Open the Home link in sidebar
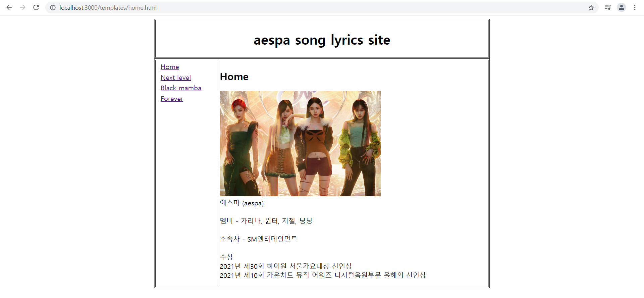644x298 pixels. [x=170, y=67]
